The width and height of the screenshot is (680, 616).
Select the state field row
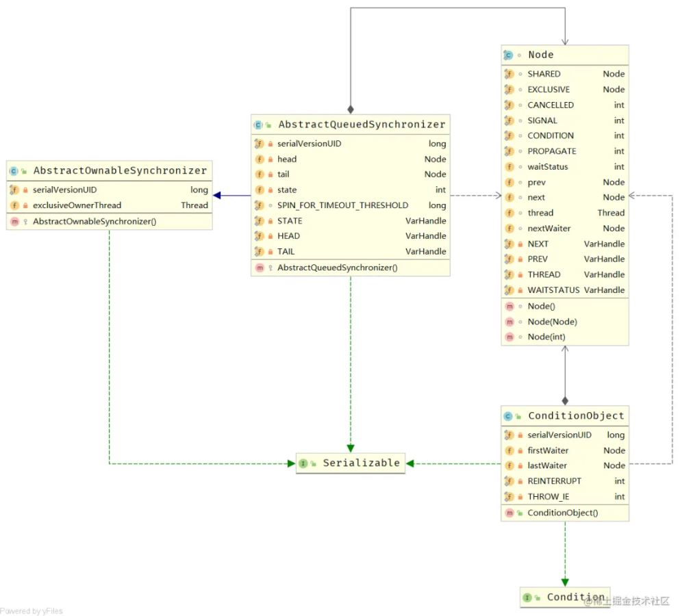click(350, 190)
